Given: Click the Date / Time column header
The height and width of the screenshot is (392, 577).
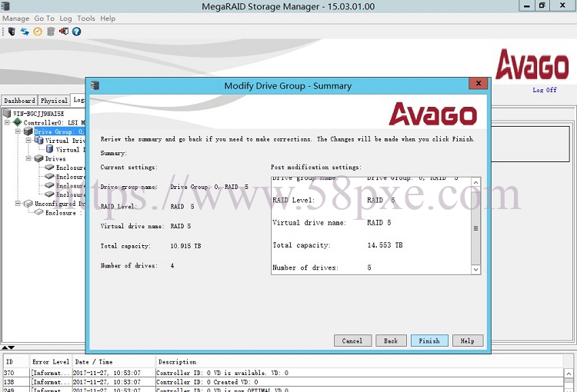Looking at the screenshot, I should (113, 362).
